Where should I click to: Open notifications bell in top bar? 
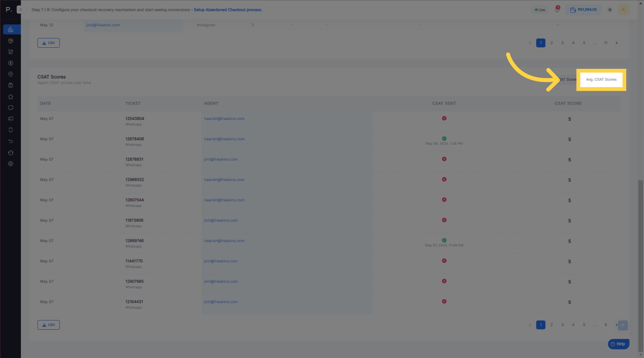(x=557, y=10)
